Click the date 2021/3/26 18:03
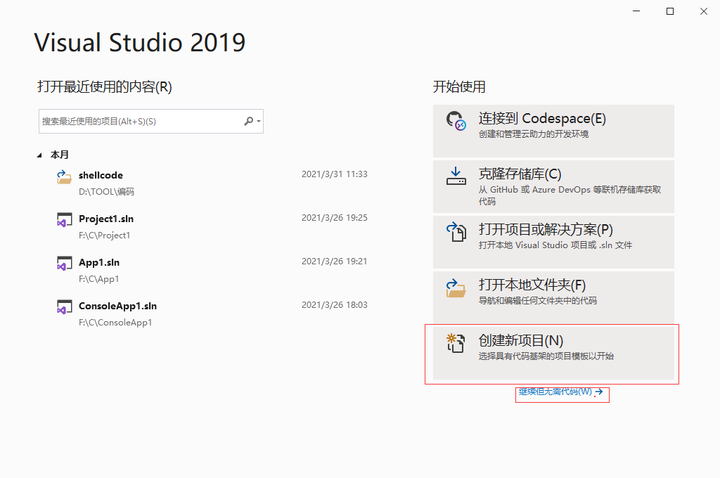This screenshot has height=478, width=720. pyautogui.click(x=334, y=305)
